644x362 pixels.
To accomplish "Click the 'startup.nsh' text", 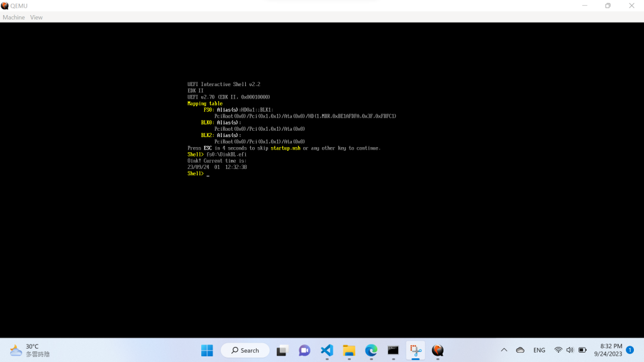I will [x=286, y=148].
